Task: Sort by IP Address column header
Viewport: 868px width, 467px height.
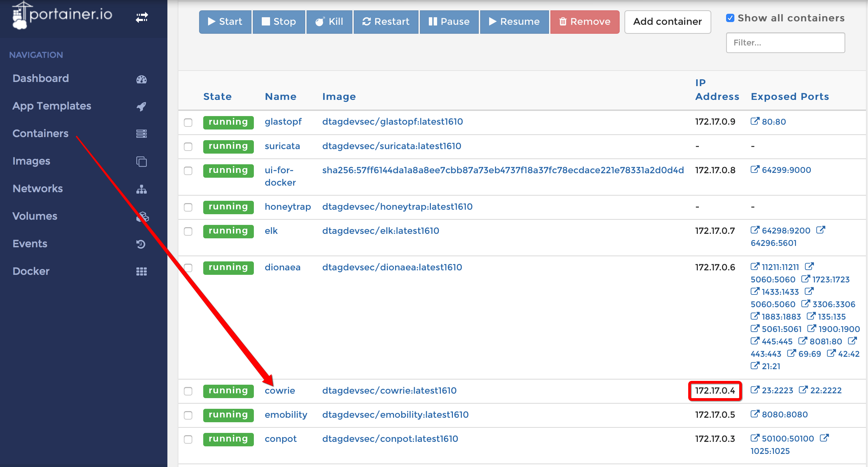Action: point(717,90)
